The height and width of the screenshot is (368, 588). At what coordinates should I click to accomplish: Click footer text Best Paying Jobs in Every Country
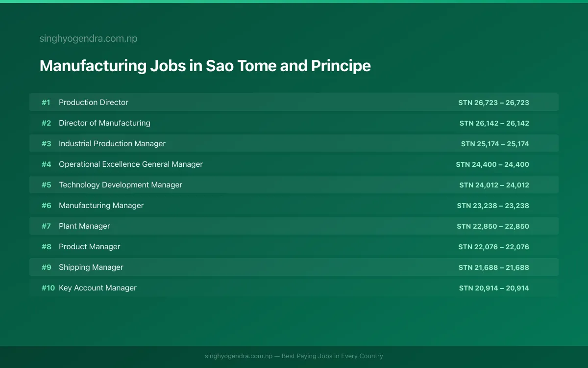pyautogui.click(x=332, y=356)
